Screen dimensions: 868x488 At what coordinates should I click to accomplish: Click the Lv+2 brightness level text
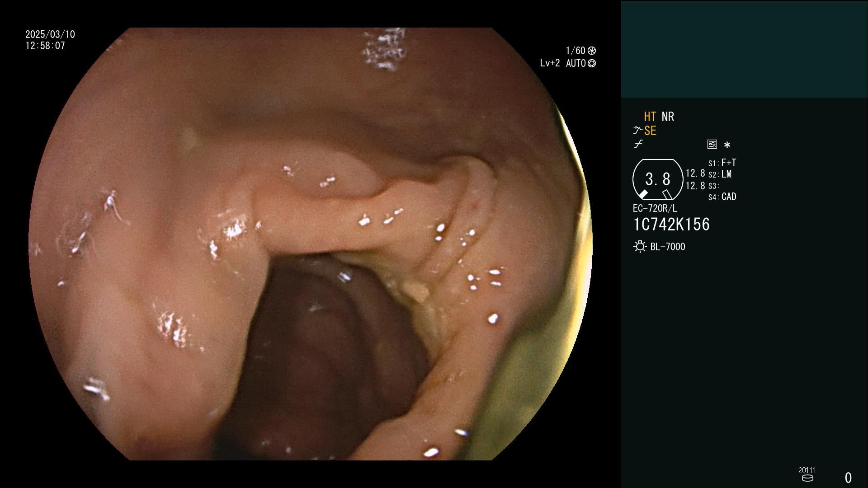click(550, 63)
